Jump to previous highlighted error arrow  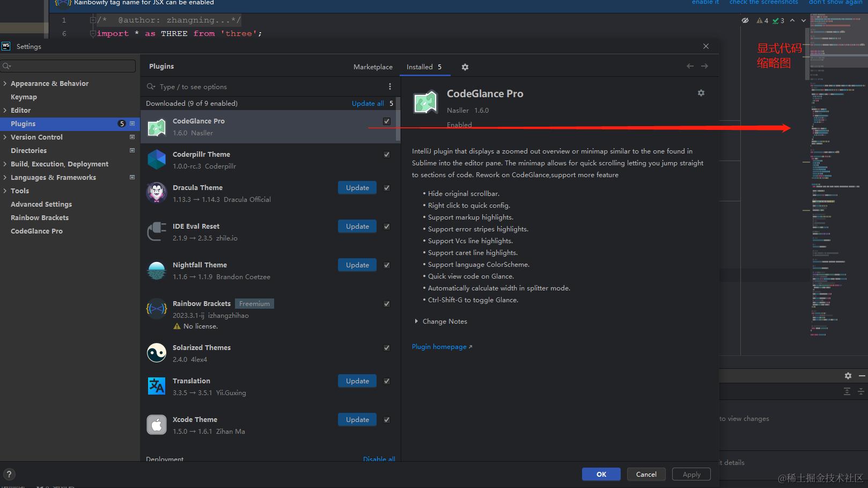(x=792, y=20)
